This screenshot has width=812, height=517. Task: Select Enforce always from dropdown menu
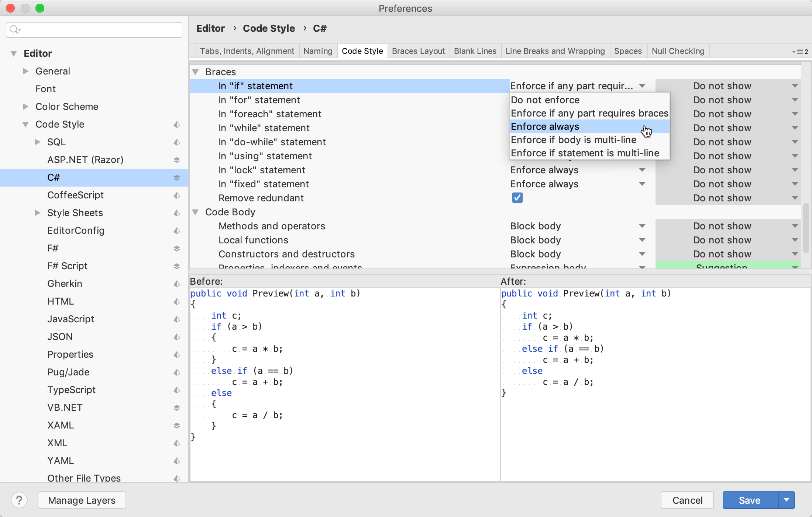pyautogui.click(x=544, y=126)
